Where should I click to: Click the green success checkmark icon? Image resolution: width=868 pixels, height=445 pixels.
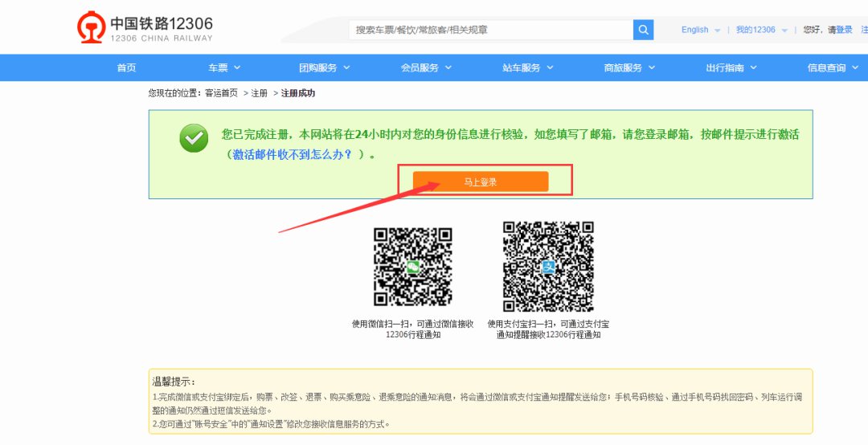[194, 138]
